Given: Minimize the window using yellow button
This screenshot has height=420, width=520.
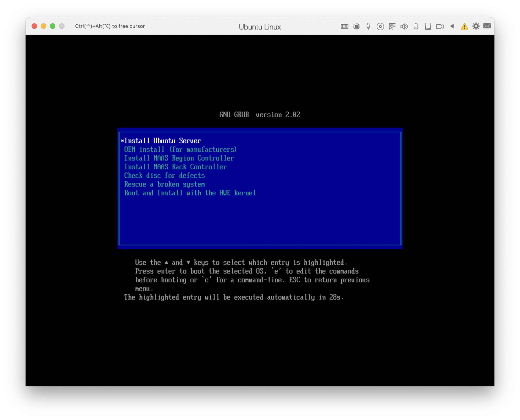Looking at the screenshot, I should pyautogui.click(x=43, y=26).
